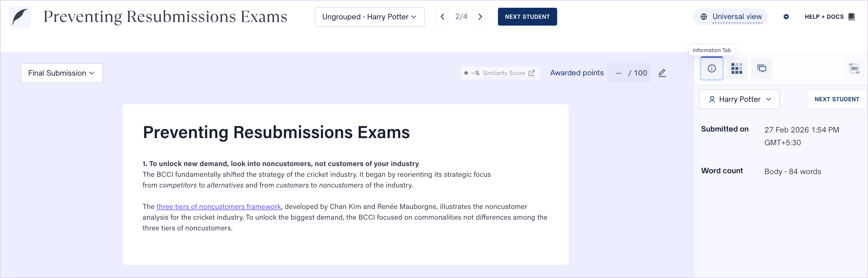Toggle the Universal view option
This screenshot has height=278, width=868.
coord(730,17)
